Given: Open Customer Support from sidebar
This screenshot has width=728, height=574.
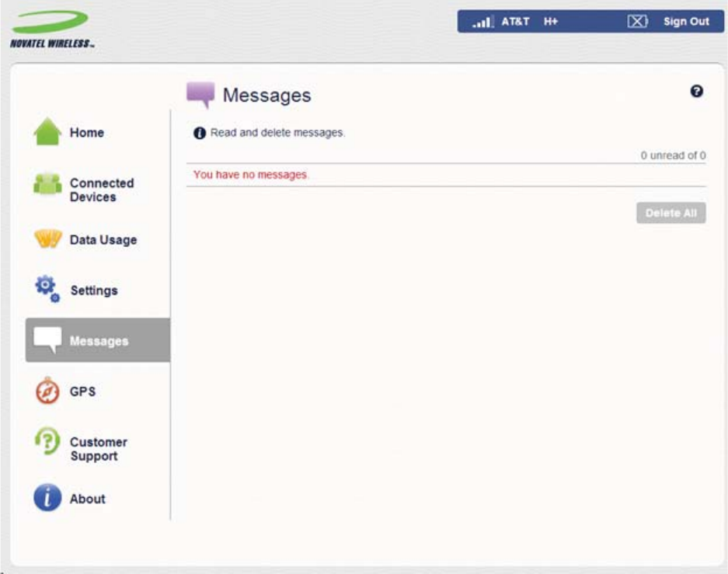Looking at the screenshot, I should coord(97,448).
